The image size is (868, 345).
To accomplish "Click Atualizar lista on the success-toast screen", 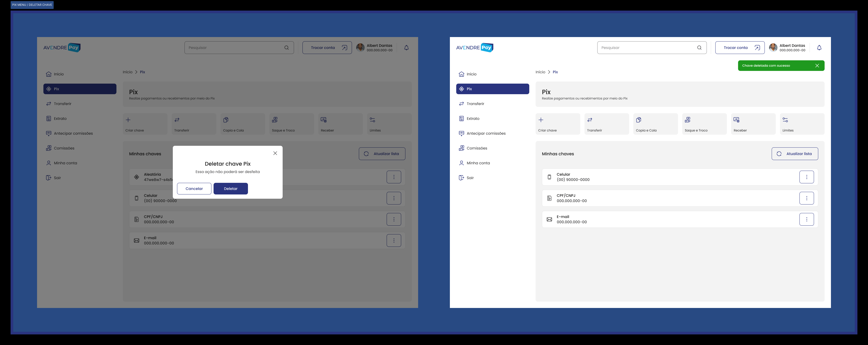I will point(794,154).
